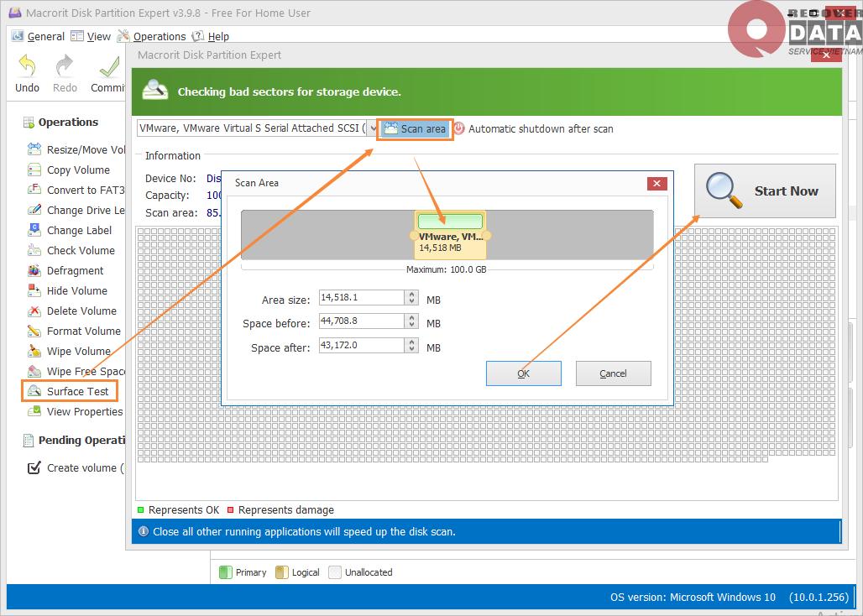Click the Space before input field

pos(362,321)
